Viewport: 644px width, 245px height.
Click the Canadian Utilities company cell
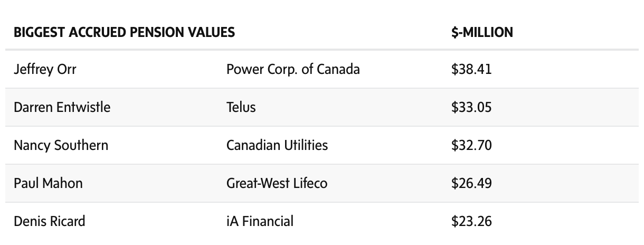(277, 145)
